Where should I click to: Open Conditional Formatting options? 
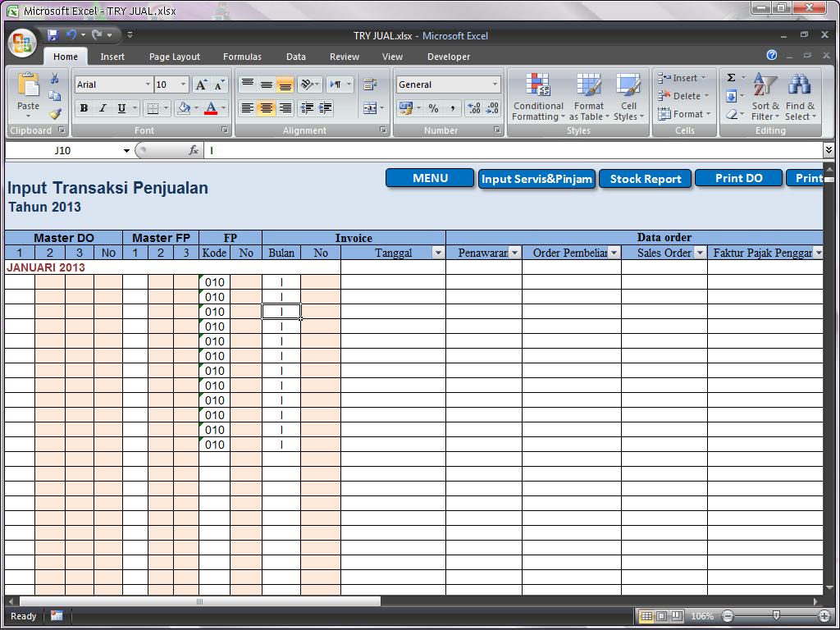[x=538, y=97]
